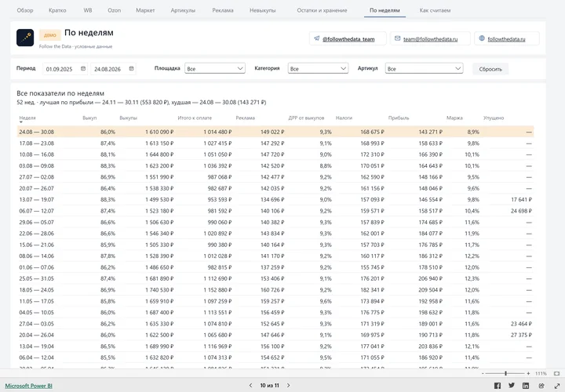Viewport: 565px width, 392px height.
Task: Click the email envelope icon
Action: [x=397, y=38]
